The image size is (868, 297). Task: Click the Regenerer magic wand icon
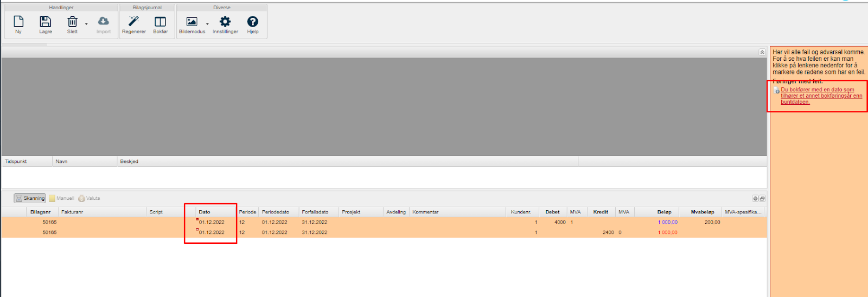[133, 22]
